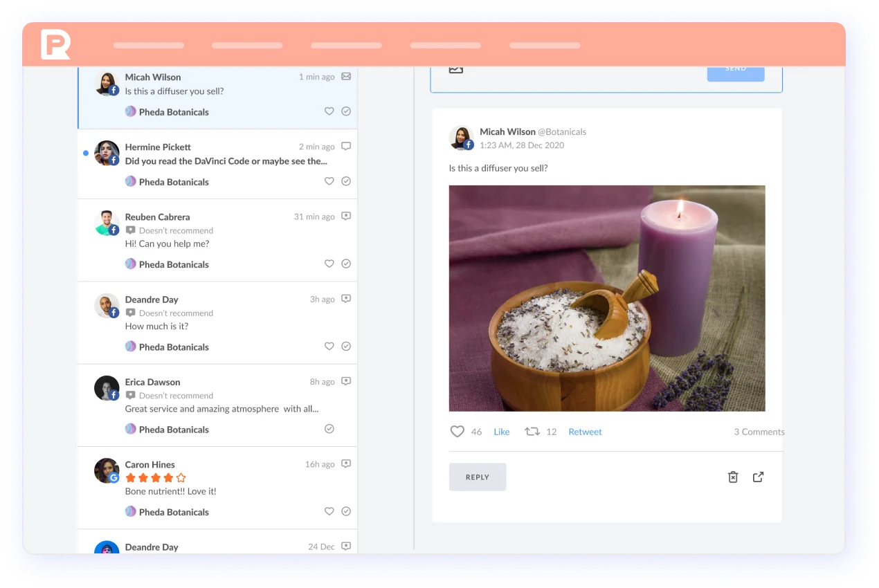The height and width of the screenshot is (588, 879).
Task: Click the review icon on Reuben Cabrera's row
Action: click(x=346, y=217)
